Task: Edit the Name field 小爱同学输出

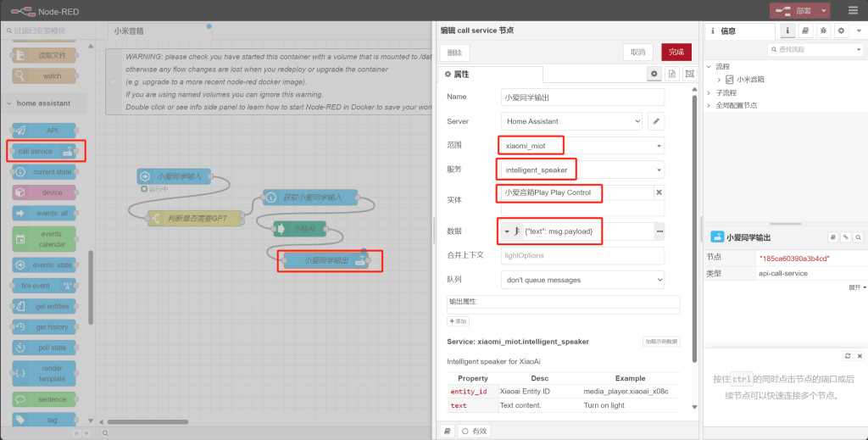Action: coord(582,97)
